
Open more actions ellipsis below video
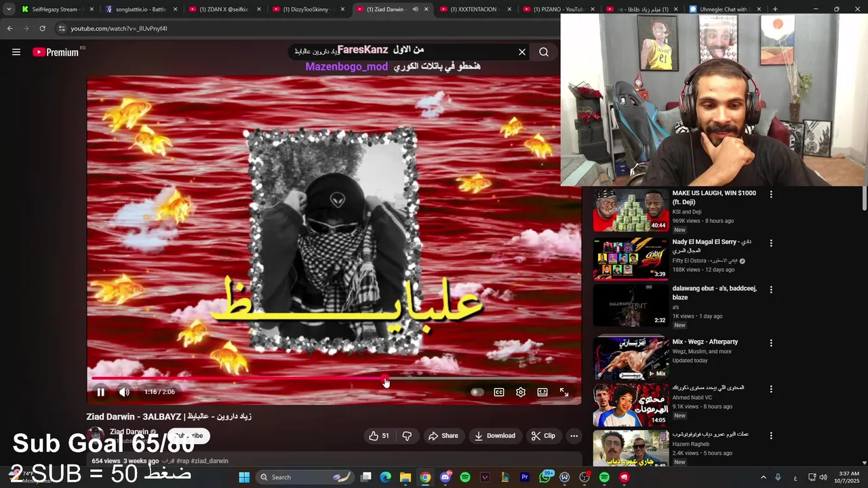(574, 436)
